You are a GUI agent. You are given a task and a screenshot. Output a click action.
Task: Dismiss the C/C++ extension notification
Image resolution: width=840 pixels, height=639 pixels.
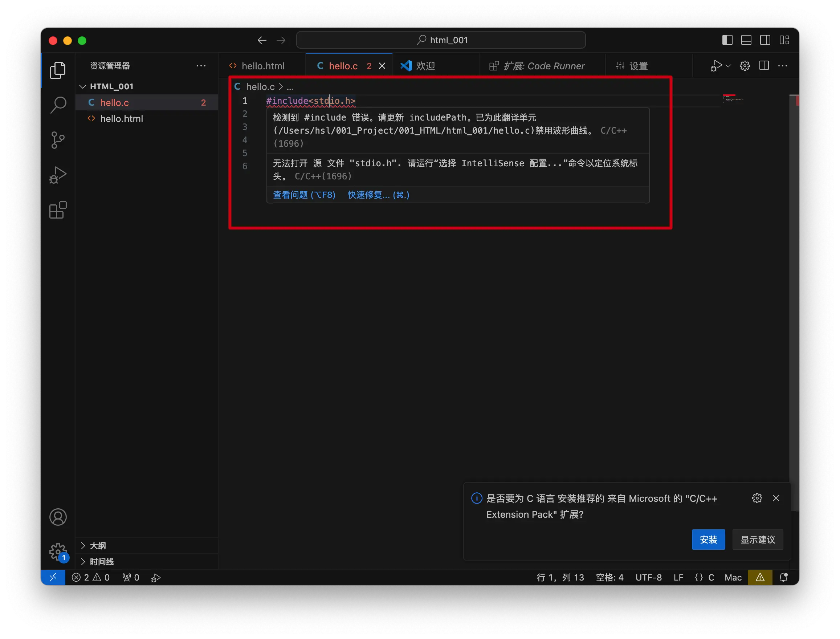[776, 498]
